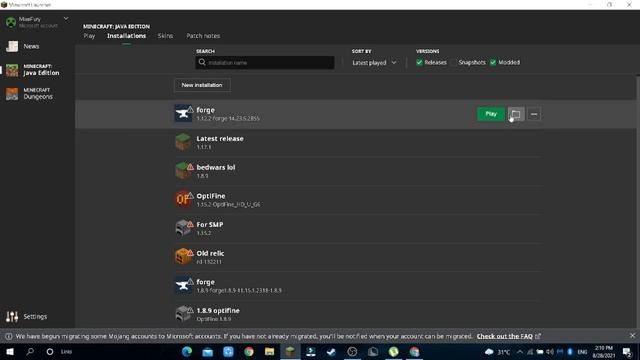Focus the installation name search field
Image resolution: width=640 pixels, height=360 pixels.
[x=265, y=62]
